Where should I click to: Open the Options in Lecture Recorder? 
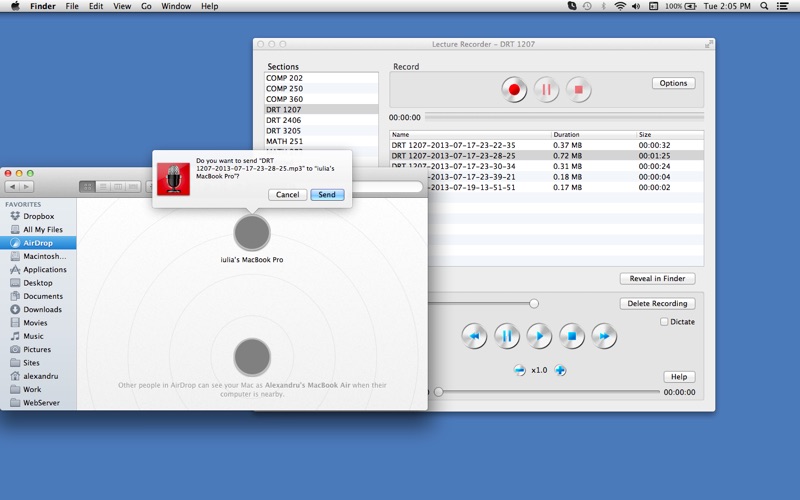click(673, 83)
